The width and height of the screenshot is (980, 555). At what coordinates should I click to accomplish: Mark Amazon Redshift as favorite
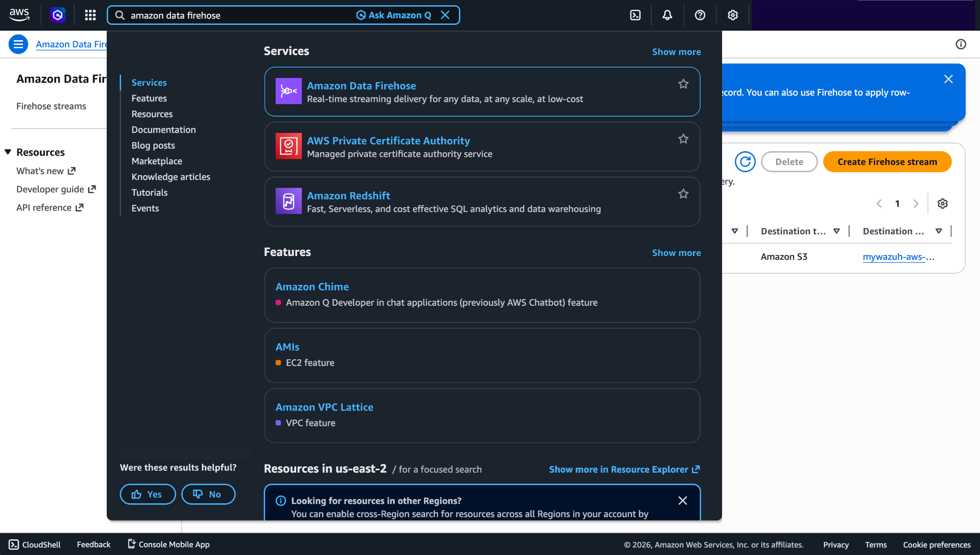tap(683, 194)
